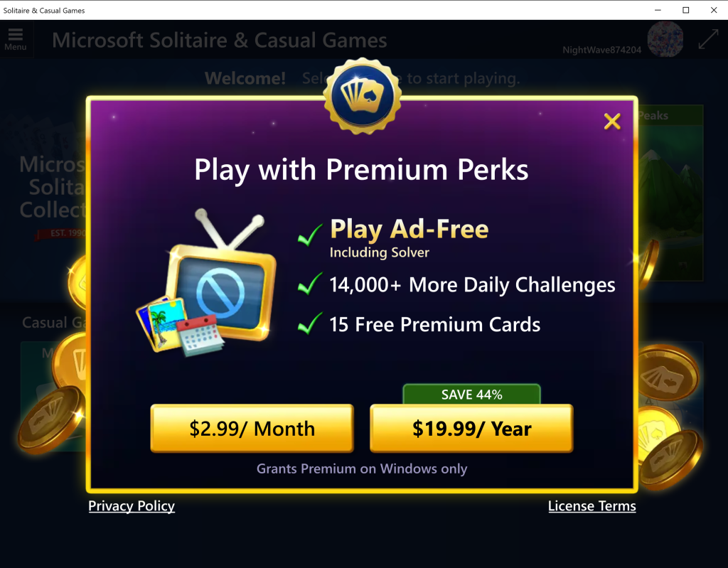This screenshot has width=728, height=568.
Task: Open the Privacy Policy link
Action: [132, 505]
